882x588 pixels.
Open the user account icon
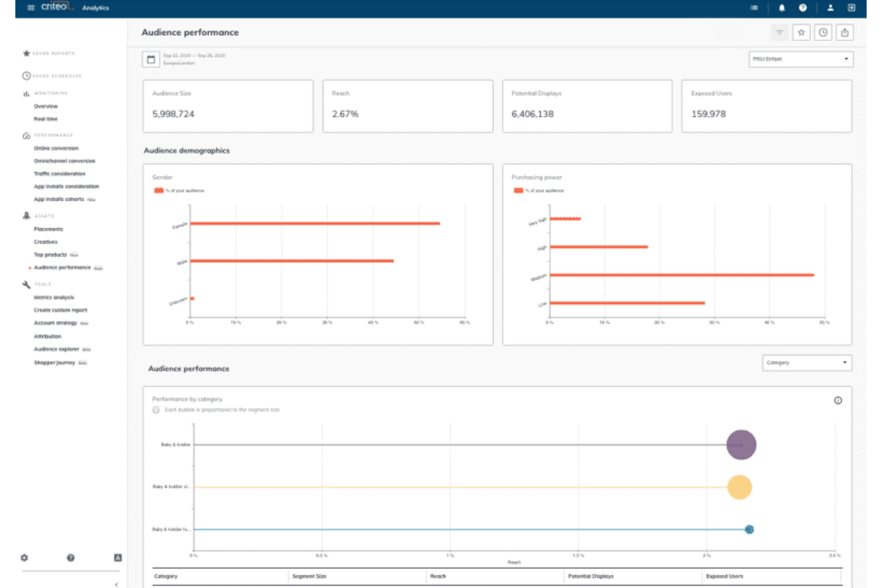(x=830, y=8)
